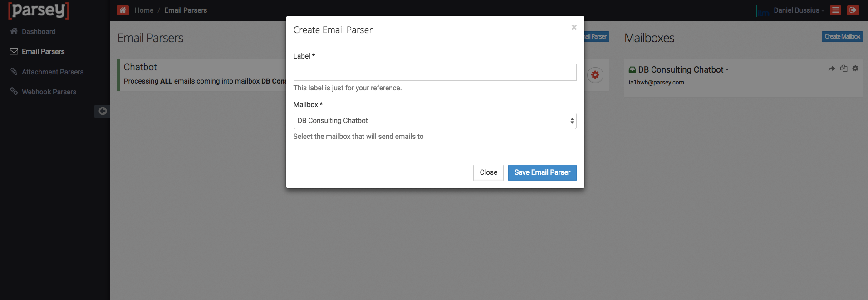
Task: Click the red sign-out icon
Action: pos(853,10)
